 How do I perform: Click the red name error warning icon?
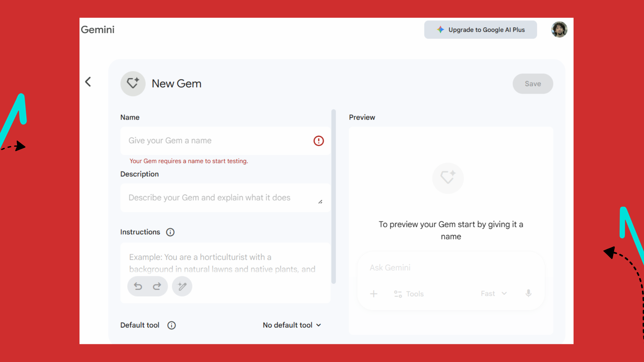tap(318, 141)
